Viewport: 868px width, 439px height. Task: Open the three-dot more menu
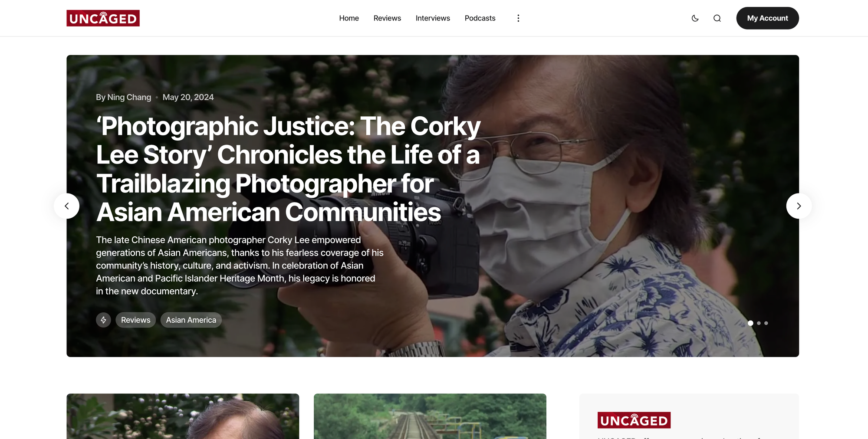tap(518, 18)
